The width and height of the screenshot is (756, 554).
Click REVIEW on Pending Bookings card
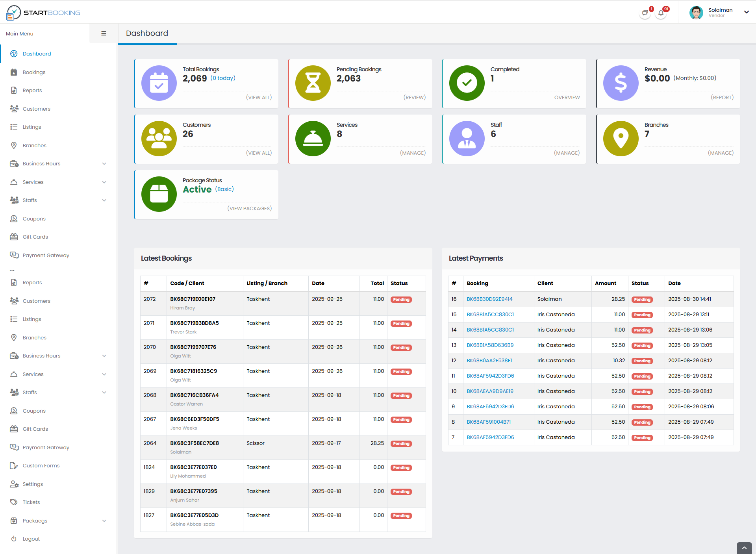click(414, 97)
